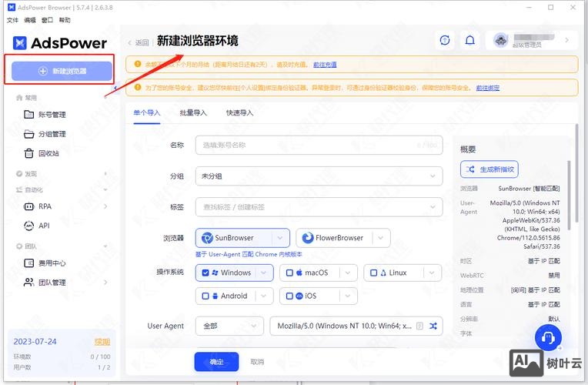Viewport: 588px width, 385px height.
Task: Check the Linux checkbox
Action: tap(373, 273)
